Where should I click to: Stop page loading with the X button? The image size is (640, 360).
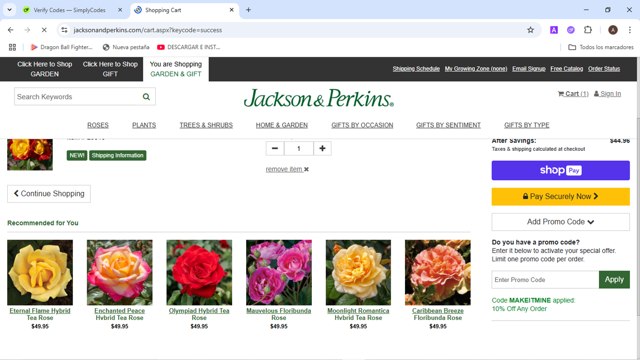pyautogui.click(x=44, y=30)
